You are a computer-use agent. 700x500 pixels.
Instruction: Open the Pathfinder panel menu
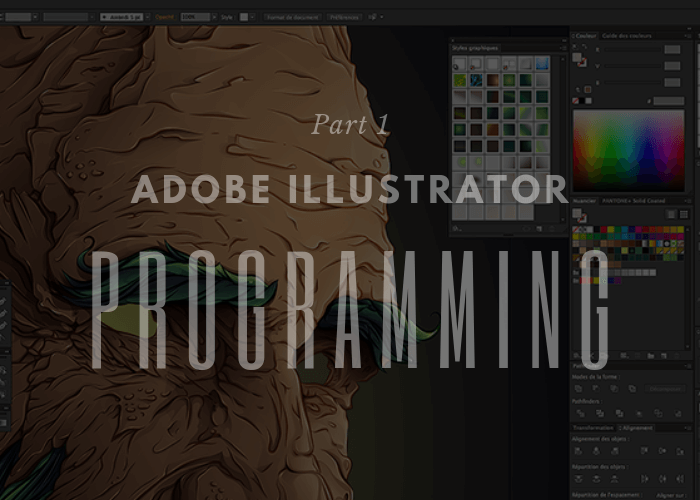click(x=688, y=366)
